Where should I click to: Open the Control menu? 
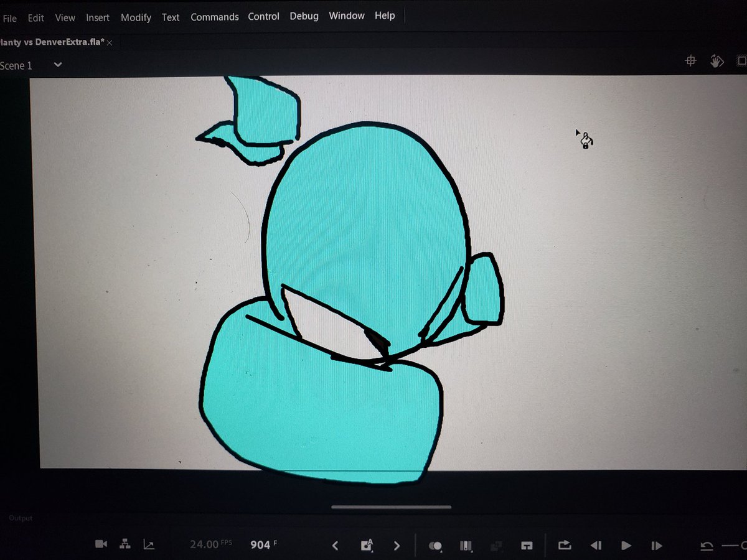pos(264,16)
